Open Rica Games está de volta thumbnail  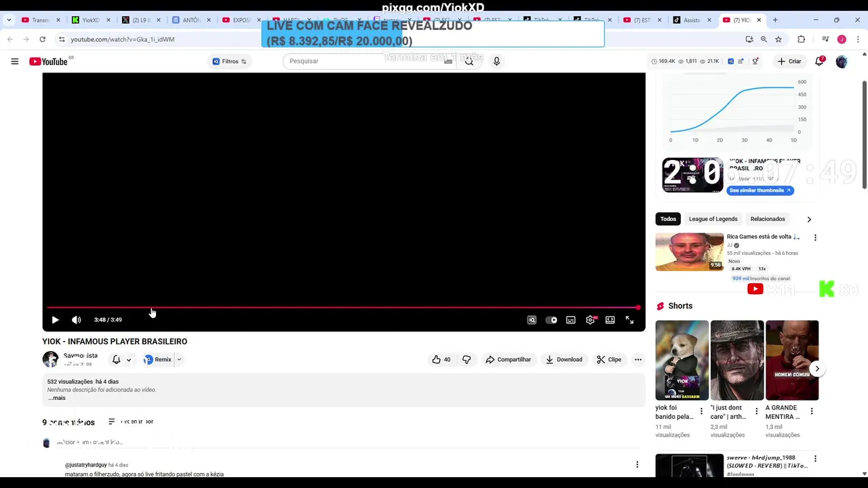[690, 251]
